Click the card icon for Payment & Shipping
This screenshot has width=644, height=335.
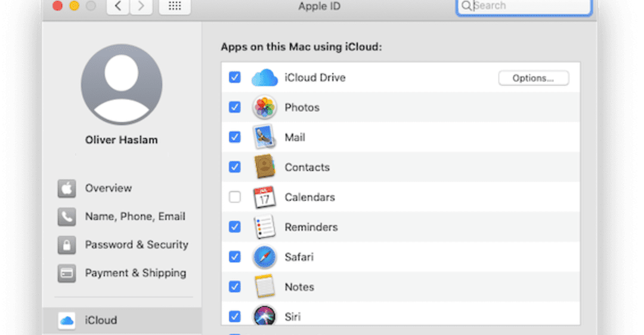tap(67, 274)
